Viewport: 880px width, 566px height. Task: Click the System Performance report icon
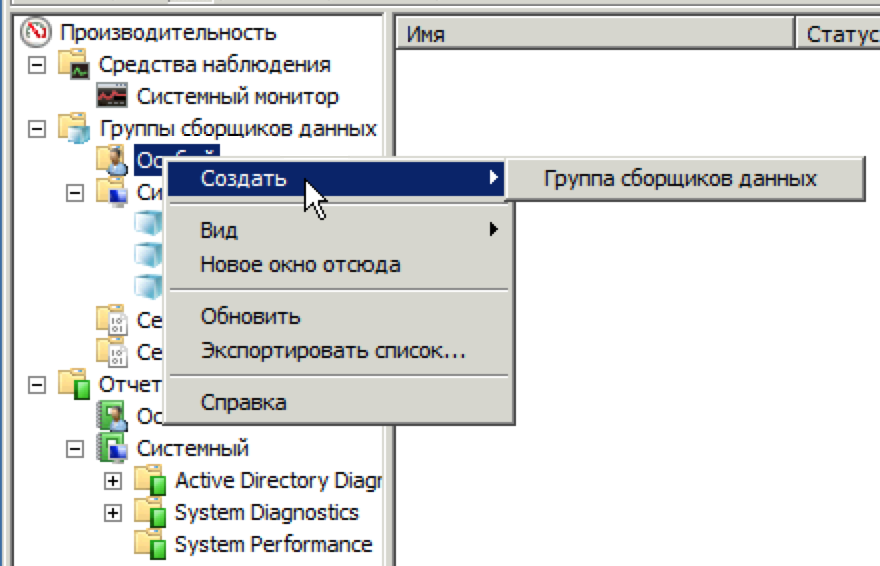[x=150, y=545]
